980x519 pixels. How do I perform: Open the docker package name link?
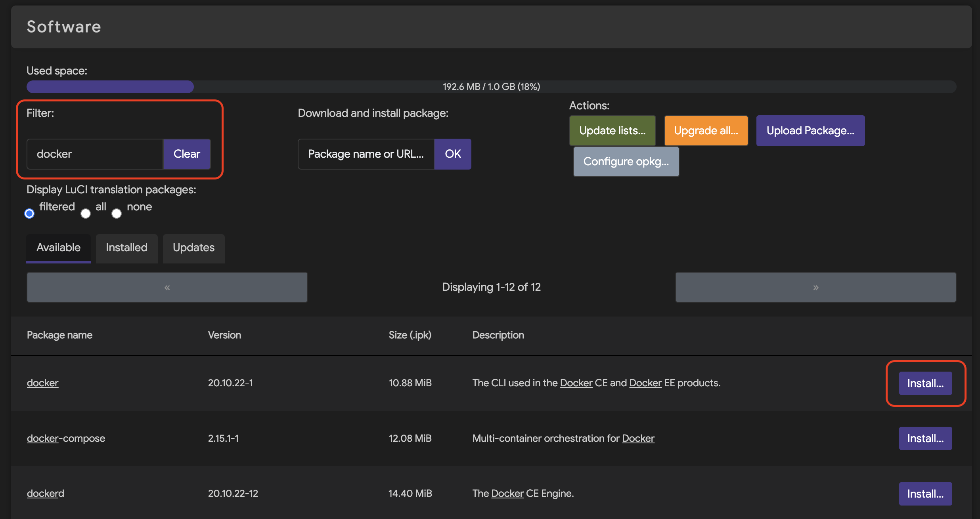[43, 383]
